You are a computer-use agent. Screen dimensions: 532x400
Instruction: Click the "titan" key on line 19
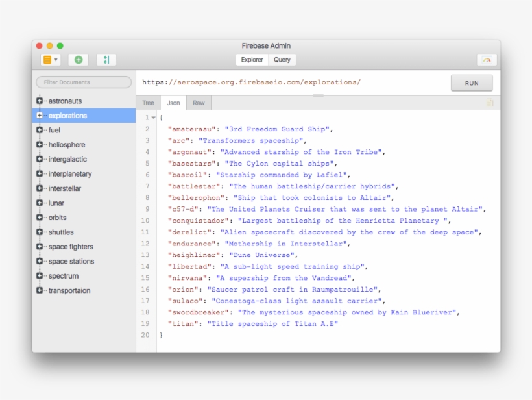[183, 324]
